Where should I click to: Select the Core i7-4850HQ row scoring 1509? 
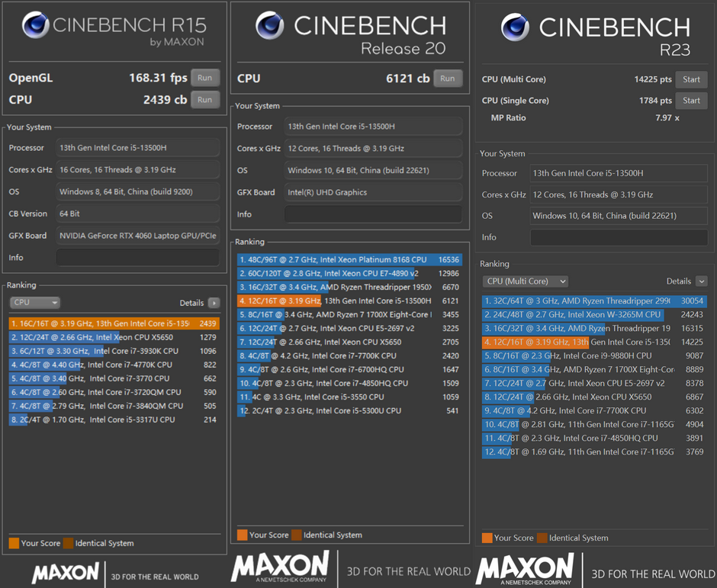click(349, 383)
